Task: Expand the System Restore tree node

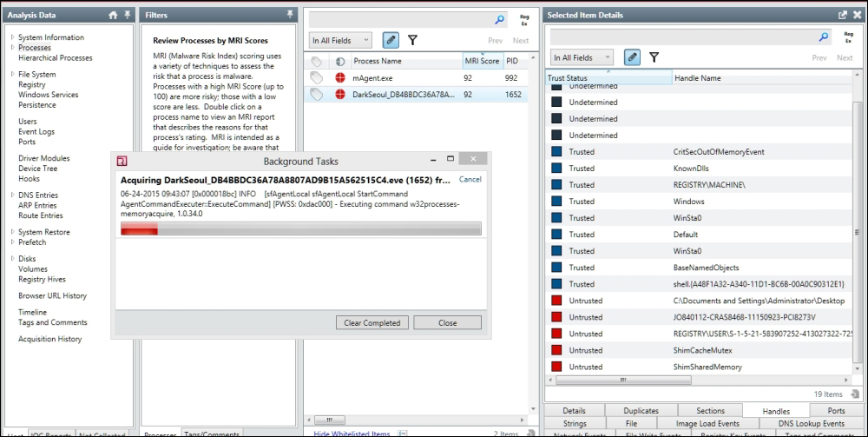Action: tap(13, 232)
